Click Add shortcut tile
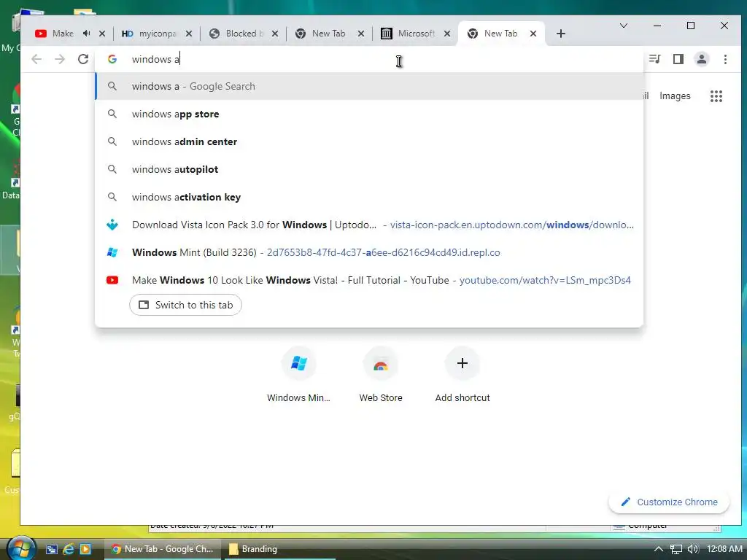Screen dimensions: 747x560 coord(462,375)
